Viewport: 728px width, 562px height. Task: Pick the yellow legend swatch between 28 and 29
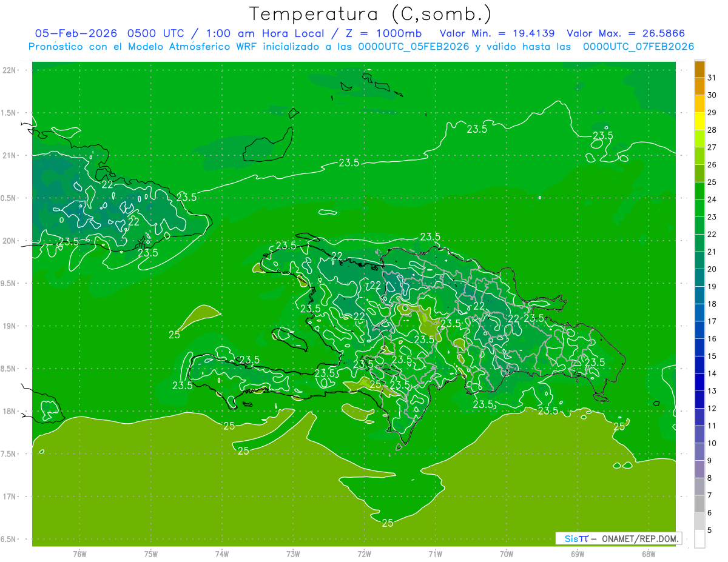699,121
